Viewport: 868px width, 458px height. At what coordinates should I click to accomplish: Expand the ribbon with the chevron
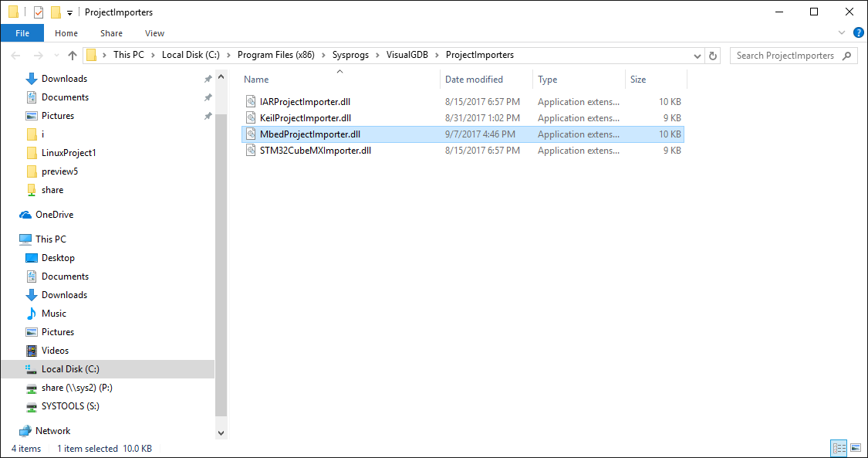(842, 32)
